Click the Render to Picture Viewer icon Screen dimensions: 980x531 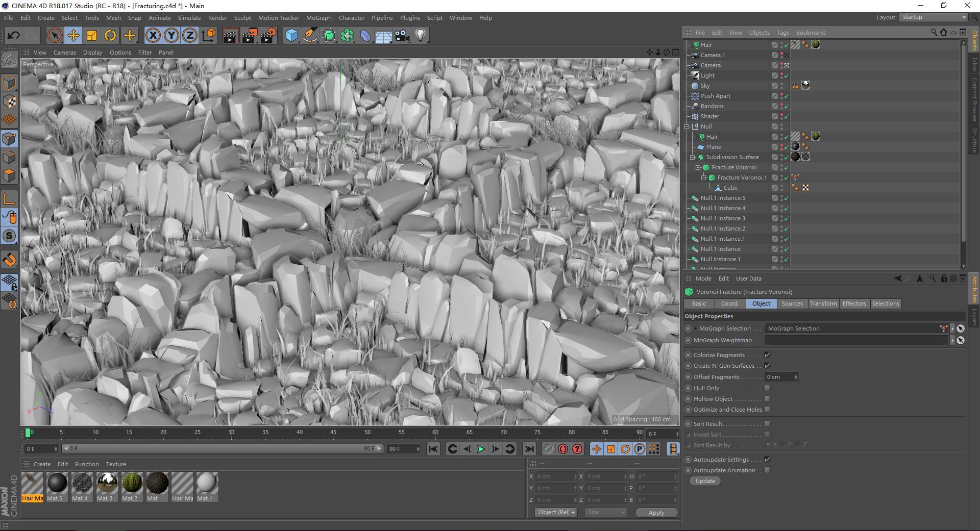pyautogui.click(x=250, y=35)
